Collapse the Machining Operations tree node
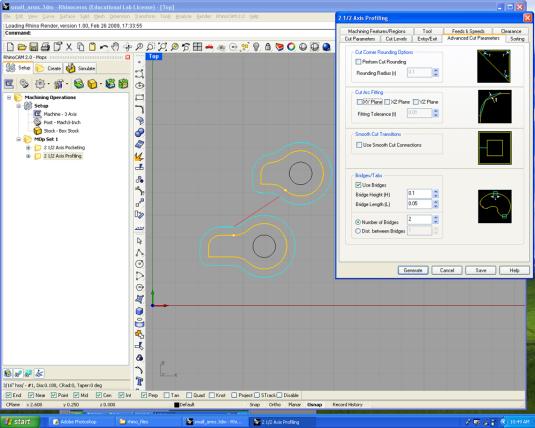 [x=9, y=98]
